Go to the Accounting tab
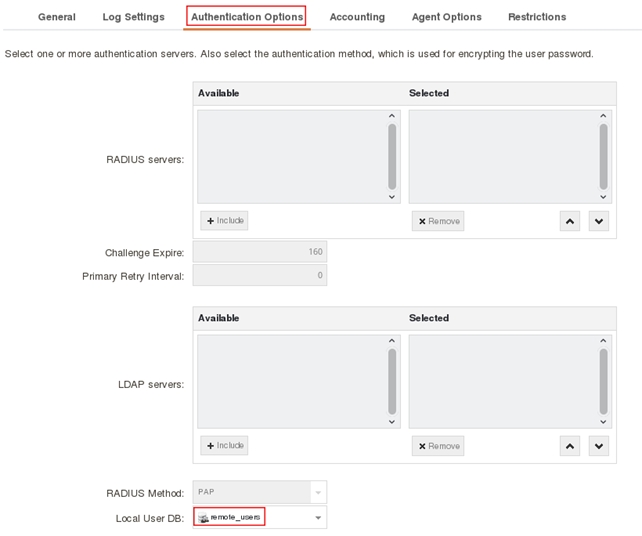The width and height of the screenshot is (642, 536). click(357, 17)
